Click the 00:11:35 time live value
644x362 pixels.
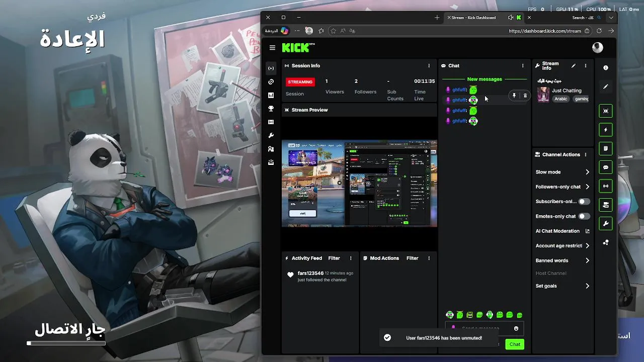[425, 81]
